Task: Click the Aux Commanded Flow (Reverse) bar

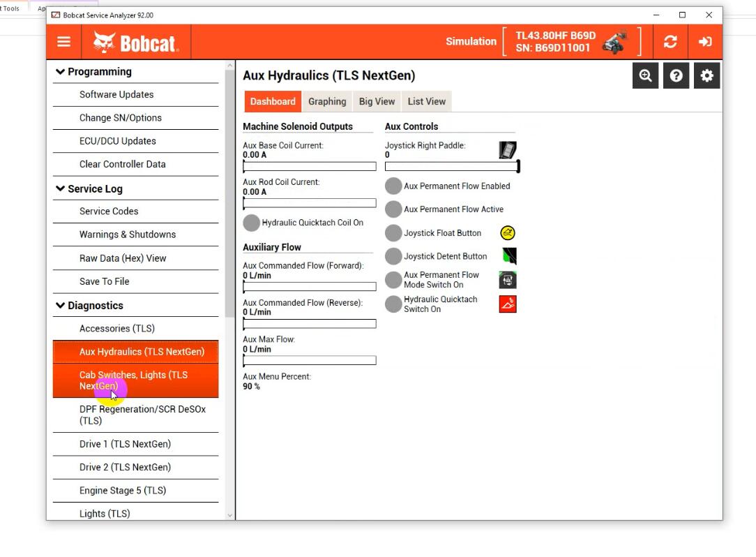Action: [310, 324]
